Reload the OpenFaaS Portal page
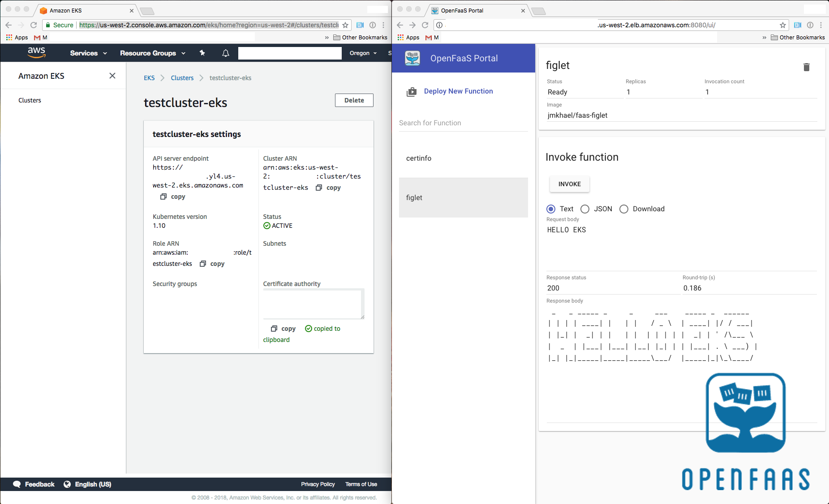 (x=425, y=25)
